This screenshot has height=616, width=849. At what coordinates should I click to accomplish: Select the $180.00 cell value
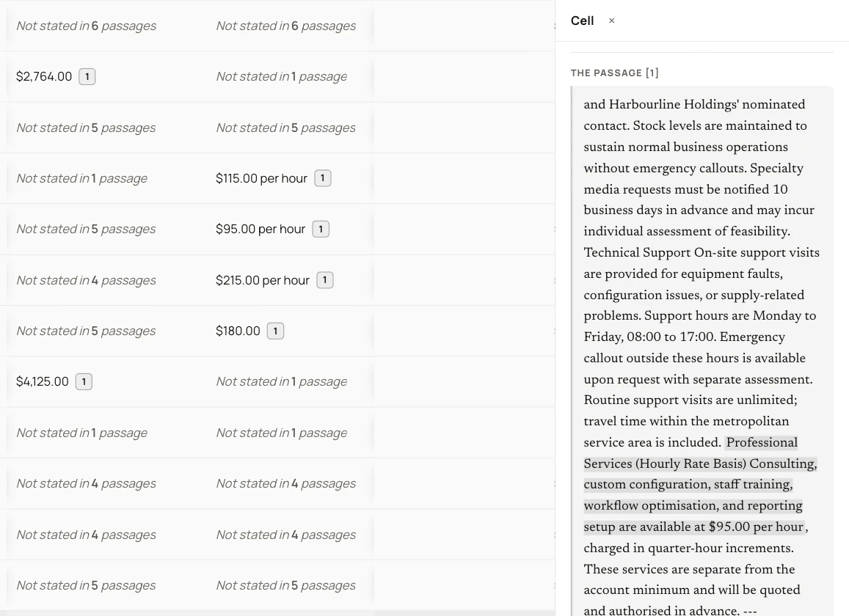pyautogui.click(x=238, y=331)
